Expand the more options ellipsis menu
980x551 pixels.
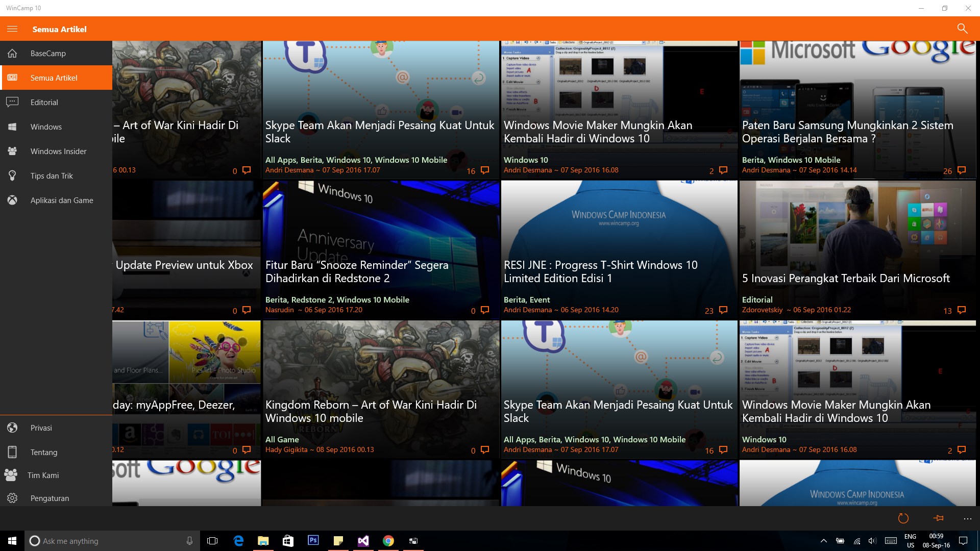click(x=967, y=518)
